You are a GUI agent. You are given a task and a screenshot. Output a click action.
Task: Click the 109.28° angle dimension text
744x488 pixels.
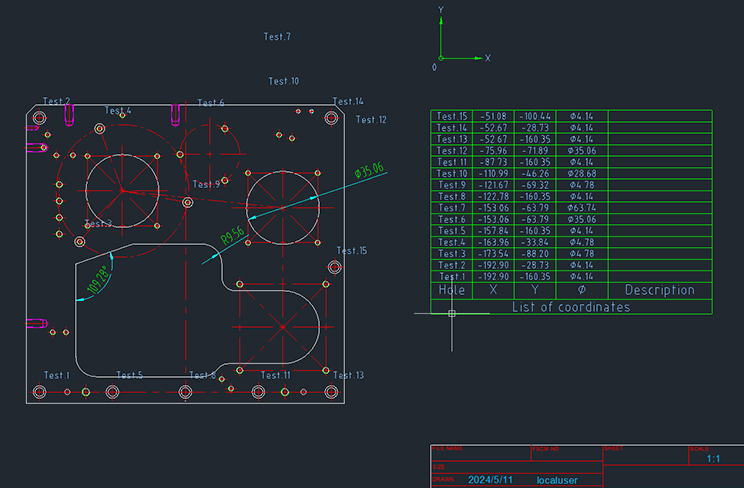(97, 280)
